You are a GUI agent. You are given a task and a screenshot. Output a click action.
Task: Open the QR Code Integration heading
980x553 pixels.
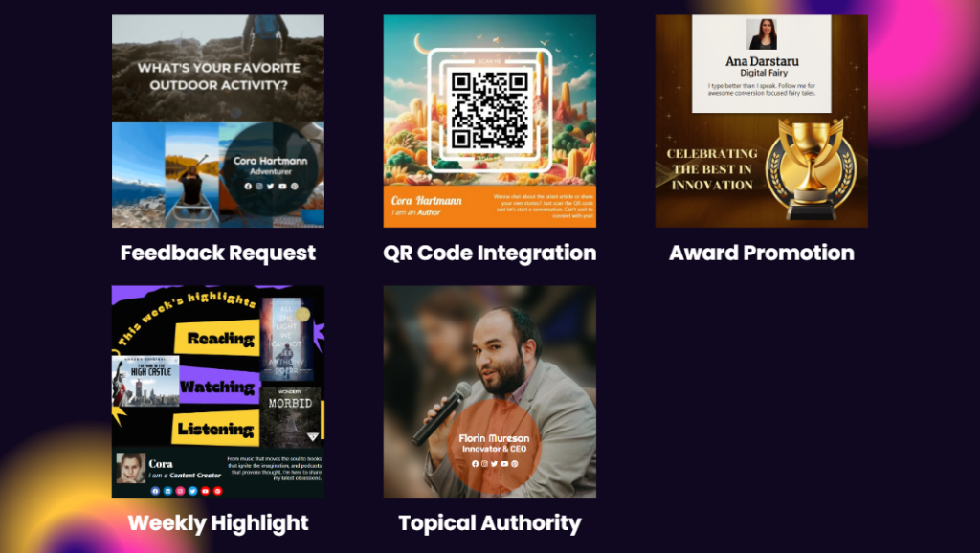(x=489, y=253)
